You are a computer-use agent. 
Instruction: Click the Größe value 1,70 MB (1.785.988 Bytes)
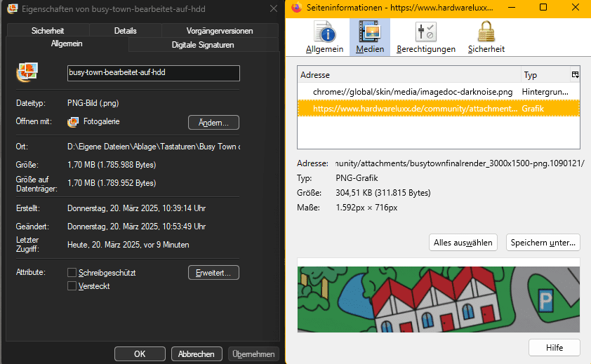(112, 165)
